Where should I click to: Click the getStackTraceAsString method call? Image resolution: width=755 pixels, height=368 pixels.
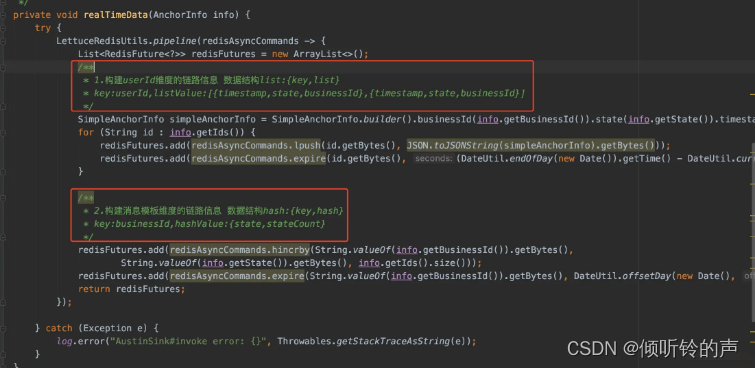coord(392,341)
